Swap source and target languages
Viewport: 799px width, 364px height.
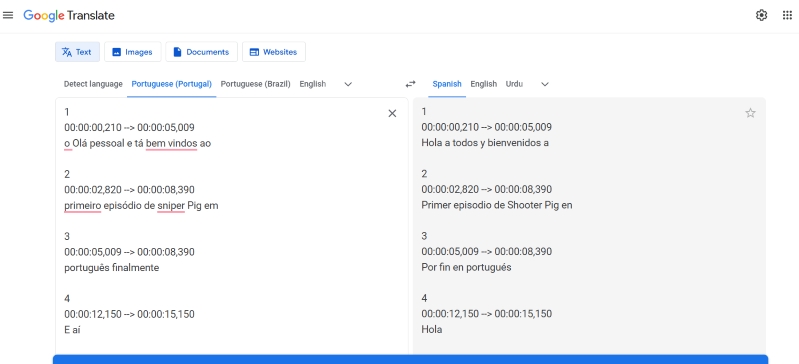(x=410, y=84)
